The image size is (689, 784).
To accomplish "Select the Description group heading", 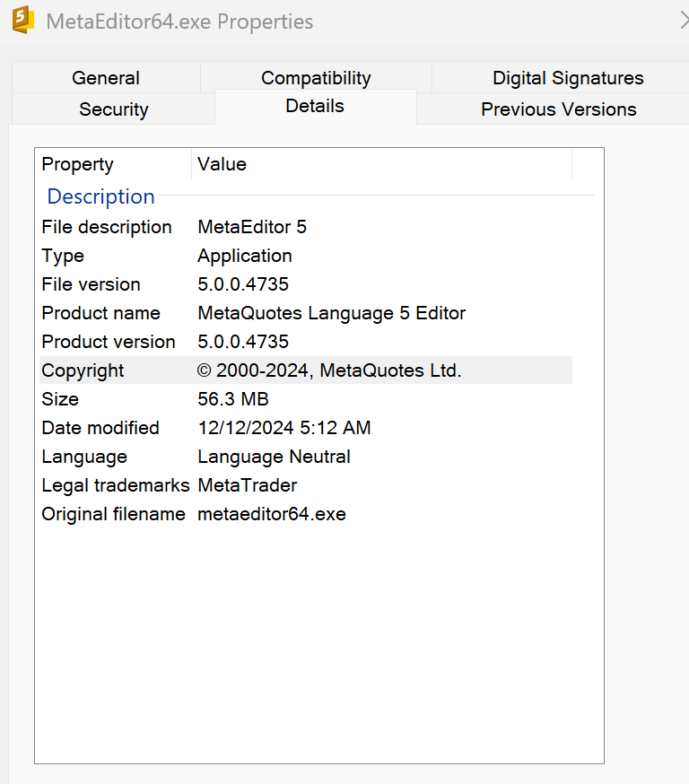I will tap(101, 196).
